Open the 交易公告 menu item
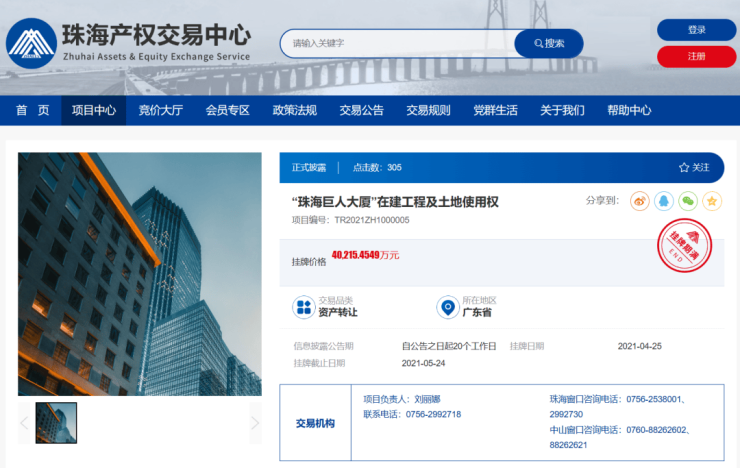 pos(362,110)
